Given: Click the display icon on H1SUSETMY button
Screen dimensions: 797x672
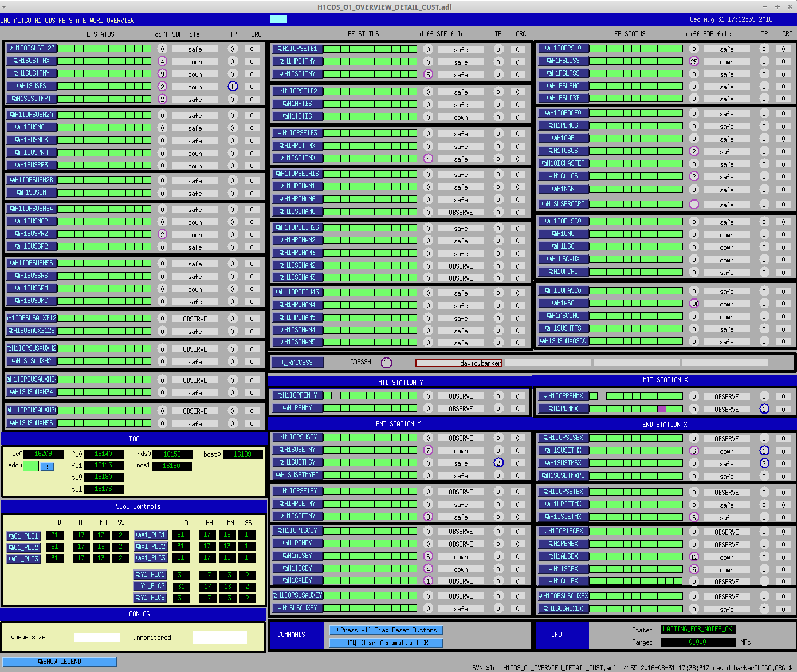Looking at the screenshot, I should tap(282, 450).
